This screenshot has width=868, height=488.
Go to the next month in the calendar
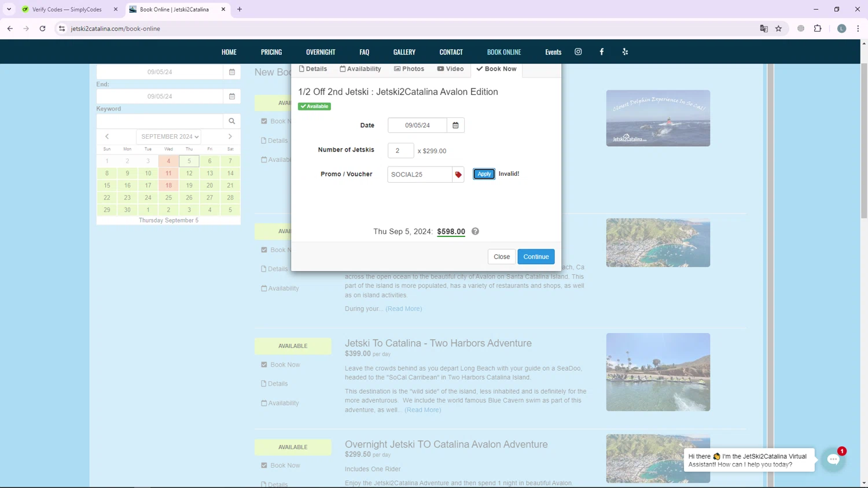click(x=230, y=136)
